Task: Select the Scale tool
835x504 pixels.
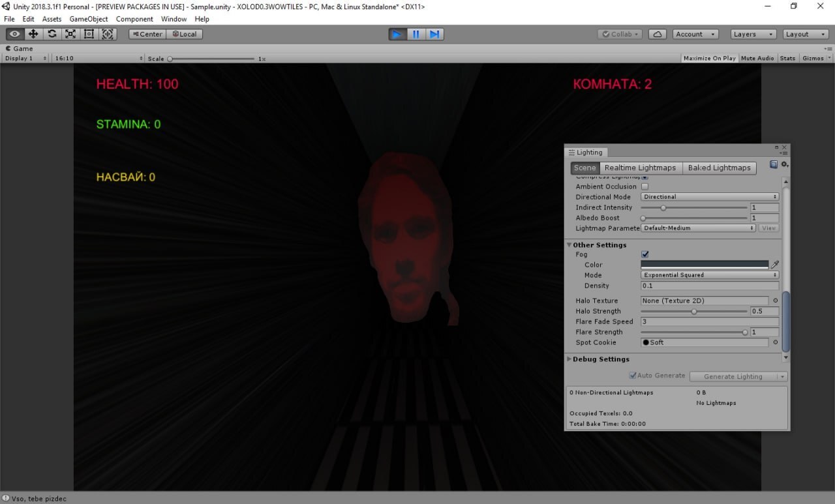Action: [x=70, y=34]
